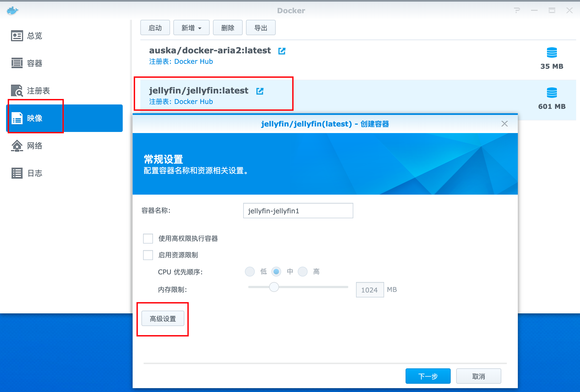This screenshot has width=580, height=392.
Task: Click the 网络 house icon
Action: coord(17,146)
